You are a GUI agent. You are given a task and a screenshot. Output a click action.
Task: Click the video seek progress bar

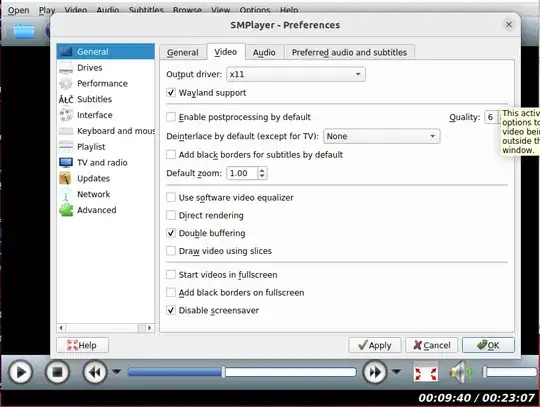click(x=242, y=372)
